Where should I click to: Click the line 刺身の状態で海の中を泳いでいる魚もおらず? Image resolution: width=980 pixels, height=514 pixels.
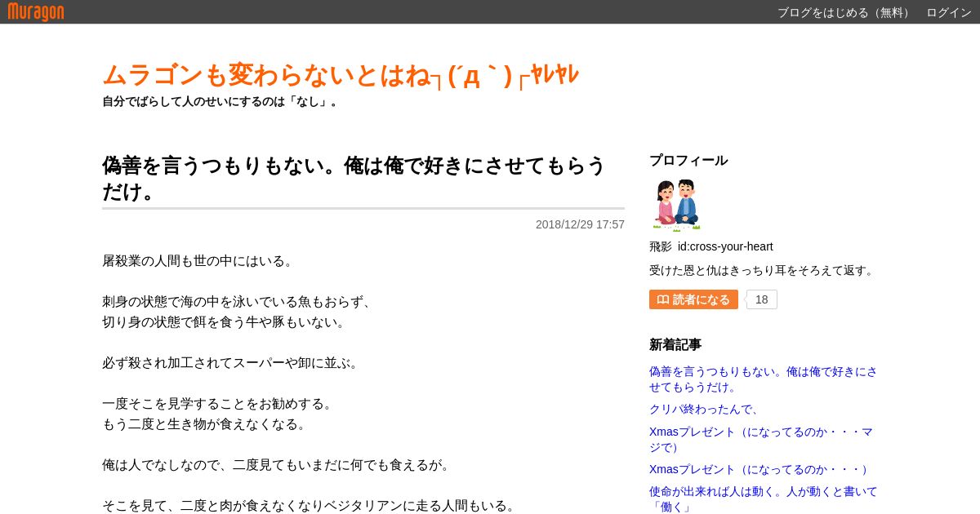click(238, 301)
